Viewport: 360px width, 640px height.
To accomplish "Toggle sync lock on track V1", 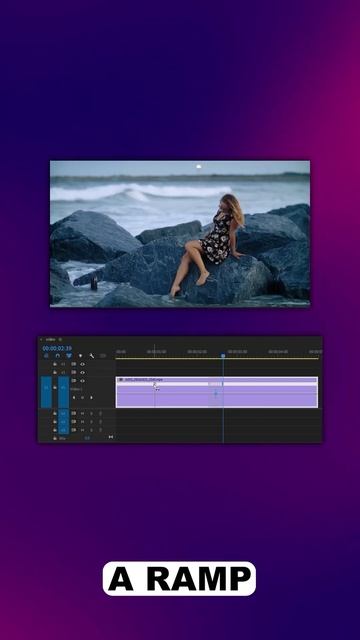I will 73,381.
